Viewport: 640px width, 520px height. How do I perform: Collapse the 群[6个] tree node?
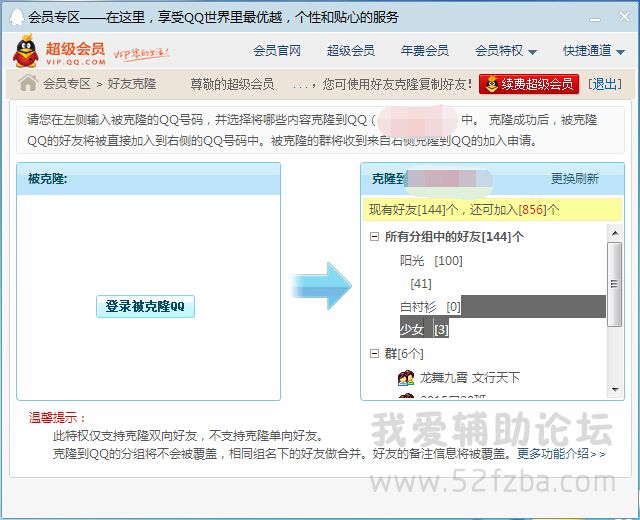pyautogui.click(x=374, y=353)
